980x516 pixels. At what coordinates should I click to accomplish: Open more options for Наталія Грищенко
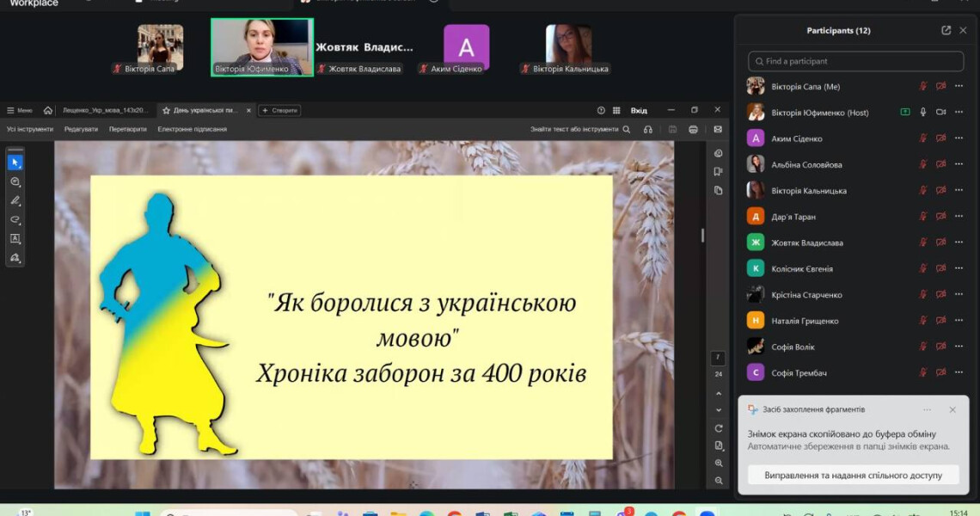click(x=959, y=320)
